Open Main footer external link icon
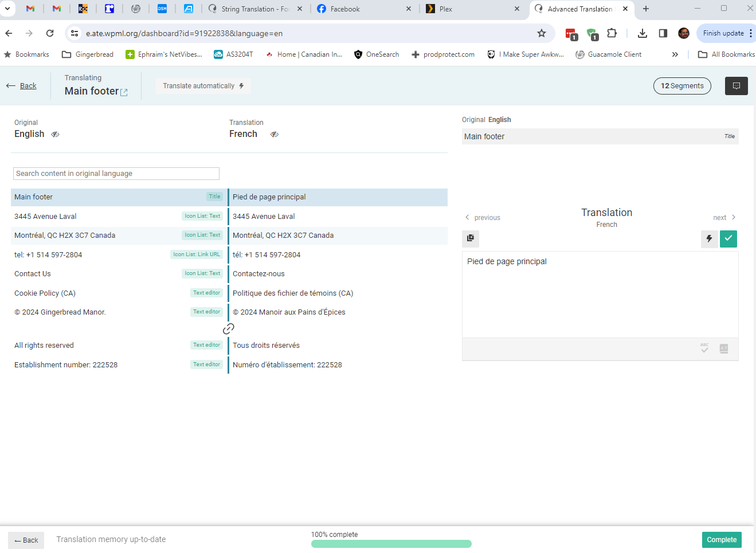This screenshot has height=553, width=756. pos(124,92)
